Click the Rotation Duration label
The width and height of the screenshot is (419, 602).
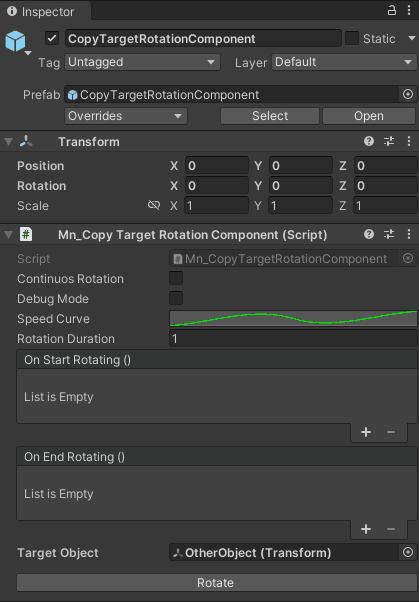coord(66,339)
